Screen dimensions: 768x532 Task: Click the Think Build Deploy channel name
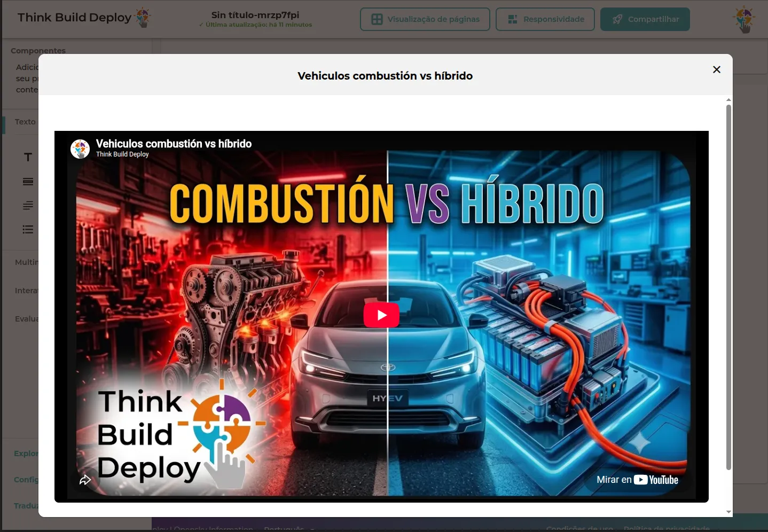coord(122,154)
